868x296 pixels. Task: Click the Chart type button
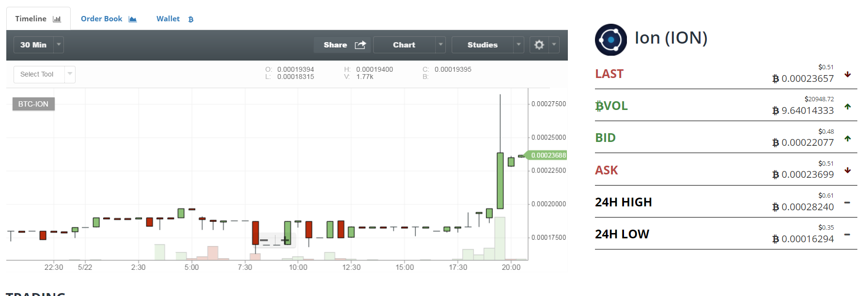point(404,45)
